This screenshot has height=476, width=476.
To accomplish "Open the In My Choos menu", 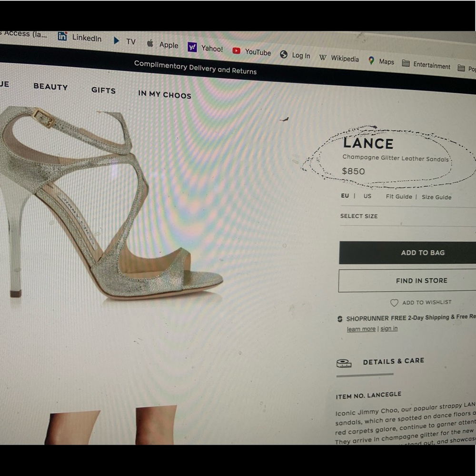I will [x=165, y=94].
